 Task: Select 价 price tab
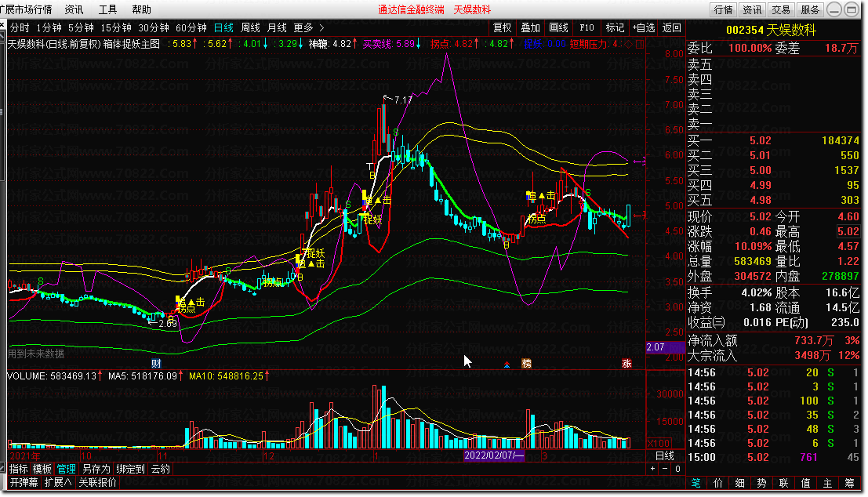718,483
